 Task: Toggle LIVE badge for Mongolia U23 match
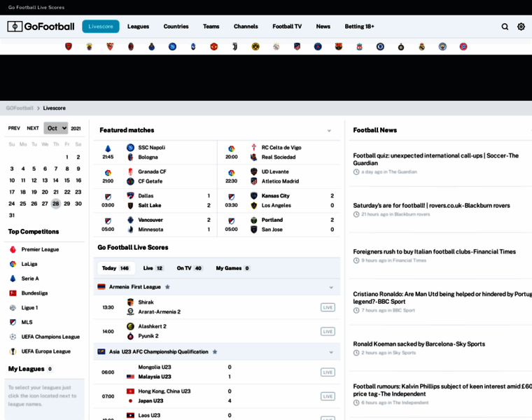(328, 372)
